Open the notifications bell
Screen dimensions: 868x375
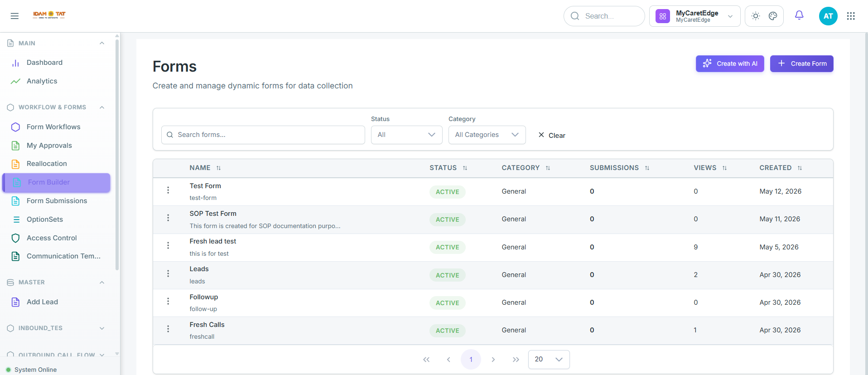pos(799,15)
